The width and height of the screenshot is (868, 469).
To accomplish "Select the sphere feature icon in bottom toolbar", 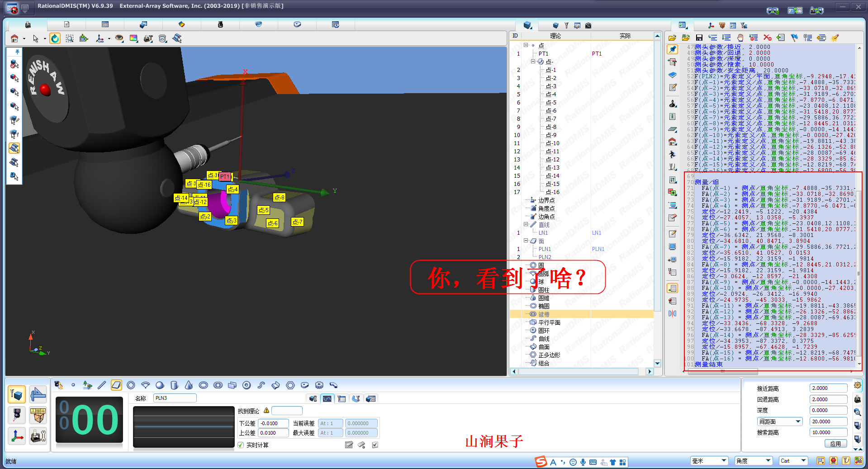I will click(160, 385).
